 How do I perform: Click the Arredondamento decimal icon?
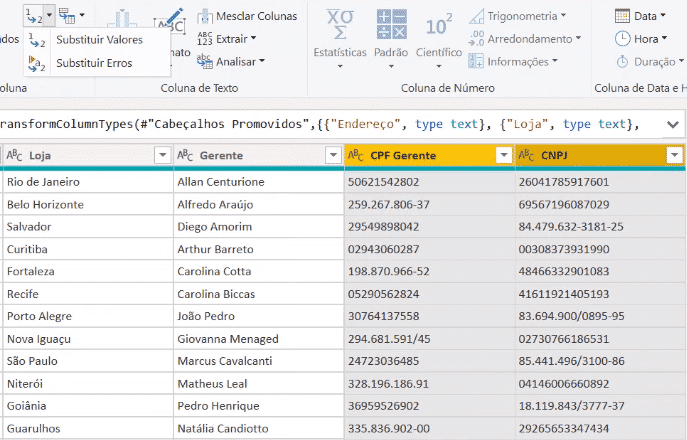point(476,39)
